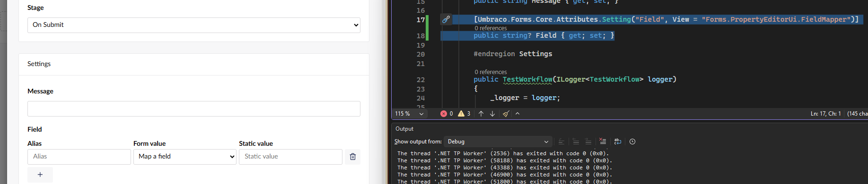Open the Stage dropdown showing On Submit
Viewport: 868px width, 184px height.
194,25
